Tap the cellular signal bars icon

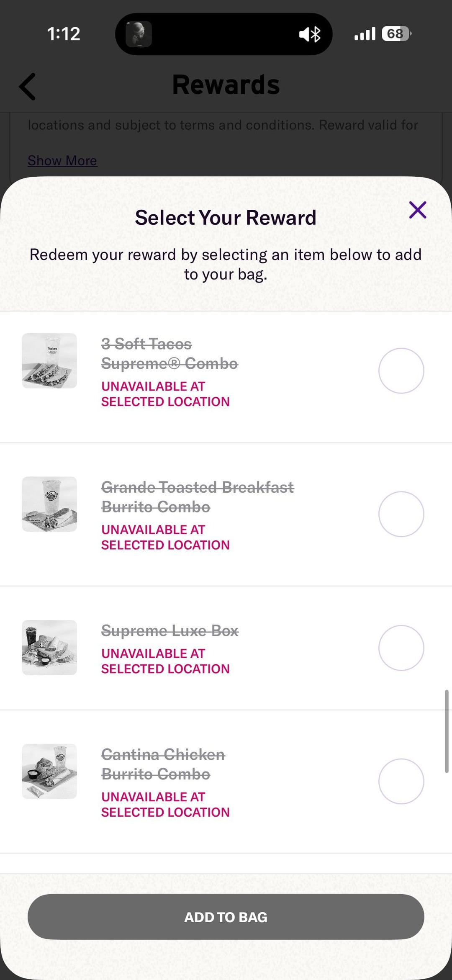(365, 34)
